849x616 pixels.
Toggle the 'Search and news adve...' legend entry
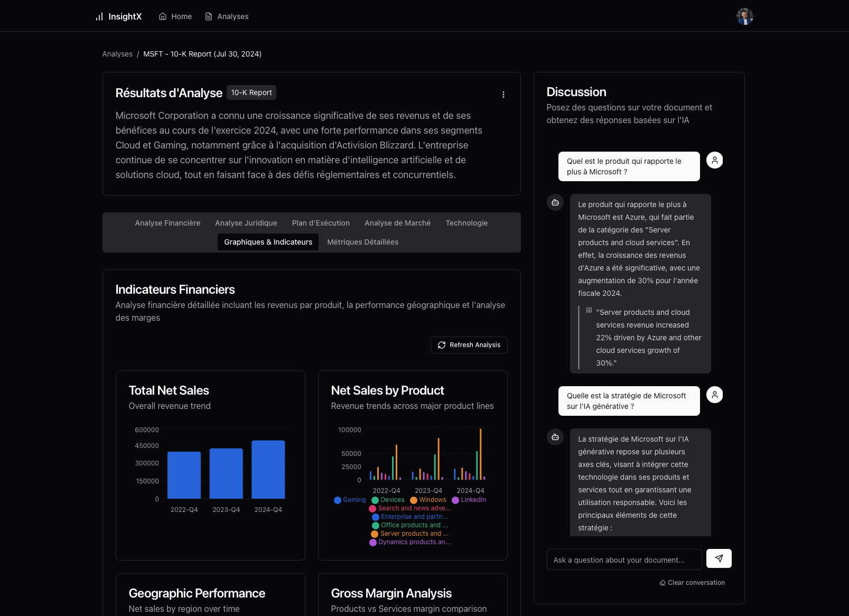click(410, 508)
